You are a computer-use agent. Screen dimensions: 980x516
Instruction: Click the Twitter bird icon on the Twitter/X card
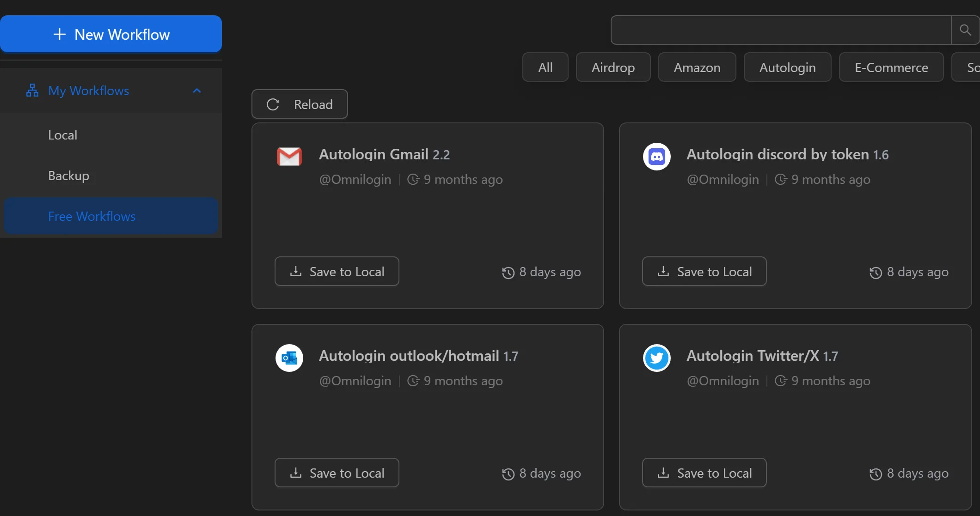(656, 358)
